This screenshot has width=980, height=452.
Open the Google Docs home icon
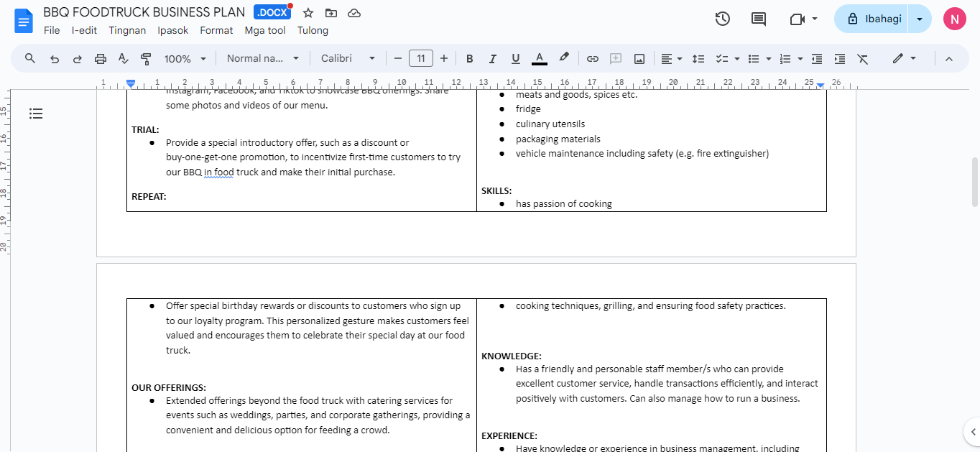[x=24, y=21]
